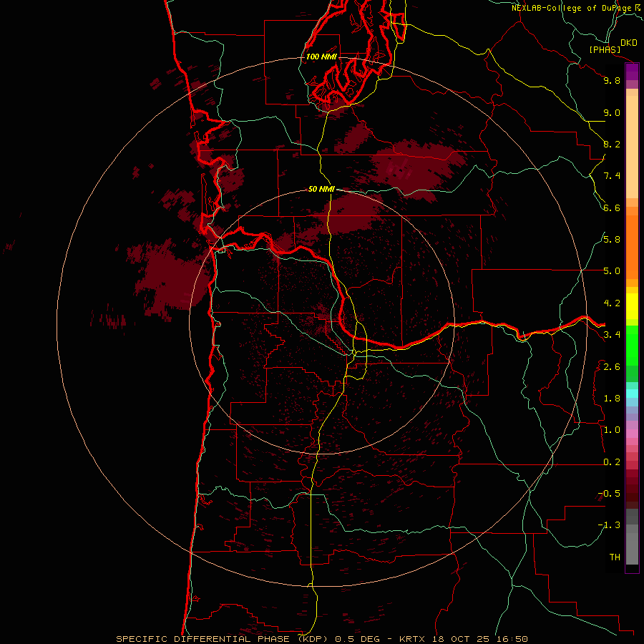Click the NEXLAB-College of DuPage label
Viewport: 644px width, 644px height.
572,8
